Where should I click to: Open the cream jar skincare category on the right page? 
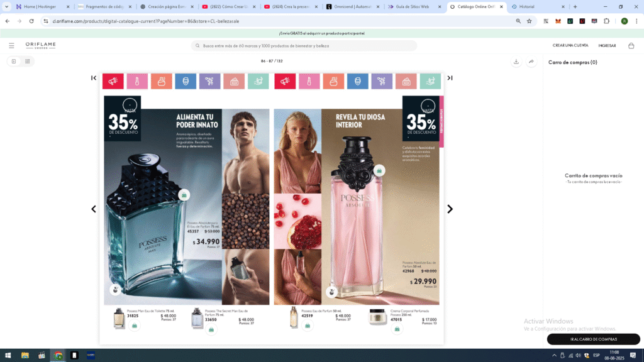tap(406, 81)
